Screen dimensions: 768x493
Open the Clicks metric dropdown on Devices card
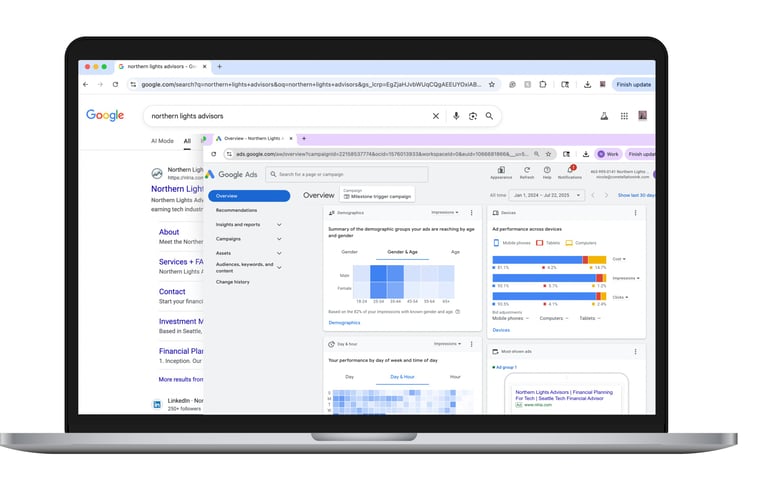click(621, 297)
